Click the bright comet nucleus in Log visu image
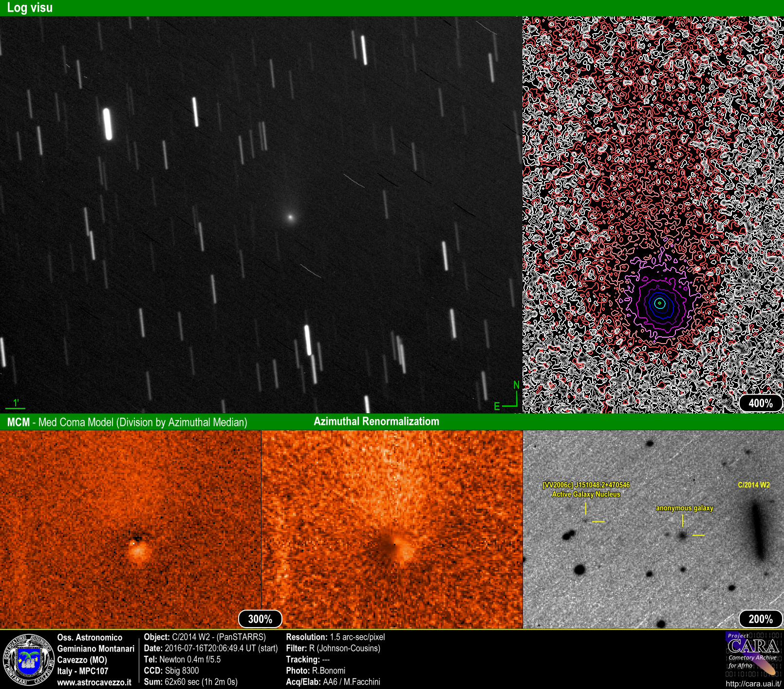The image size is (784, 689). point(290,217)
